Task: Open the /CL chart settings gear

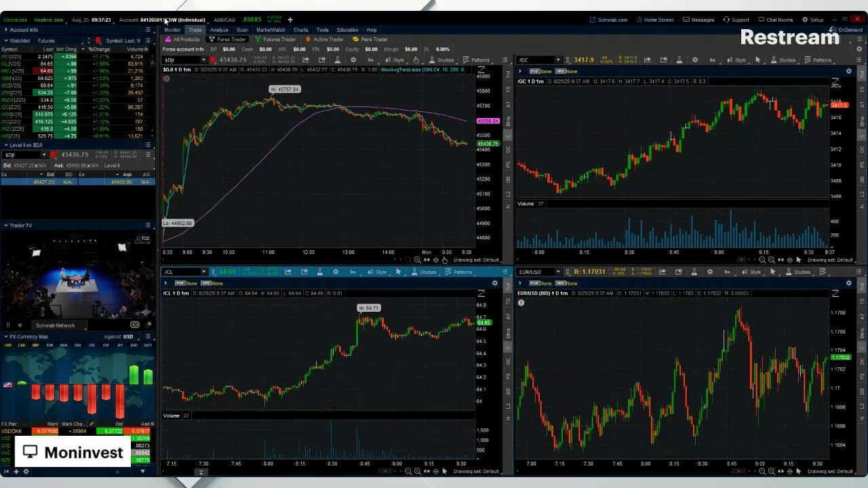Action: point(336,272)
